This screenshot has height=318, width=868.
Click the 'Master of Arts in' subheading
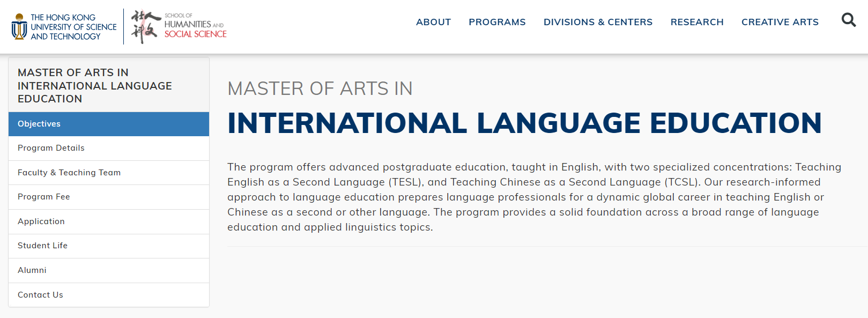320,88
